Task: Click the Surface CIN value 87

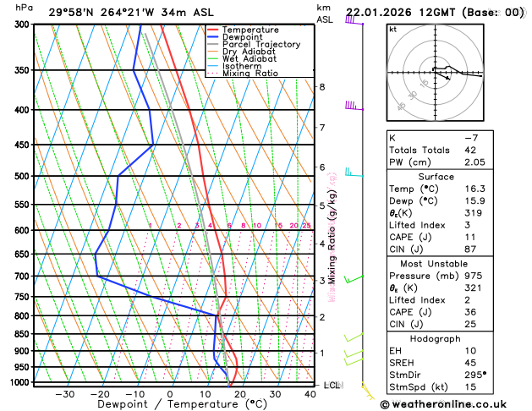Action: [x=470, y=249]
